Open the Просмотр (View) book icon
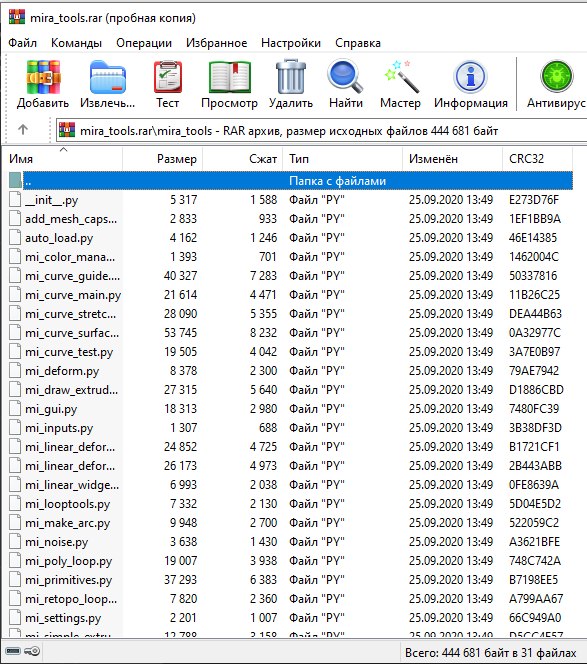Viewport: 587px width, 664px height. coord(230,77)
